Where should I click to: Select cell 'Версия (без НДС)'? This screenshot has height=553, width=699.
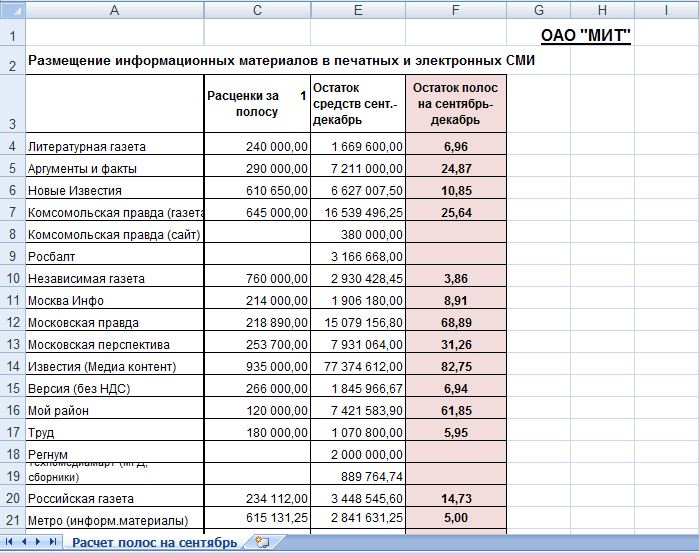115,388
